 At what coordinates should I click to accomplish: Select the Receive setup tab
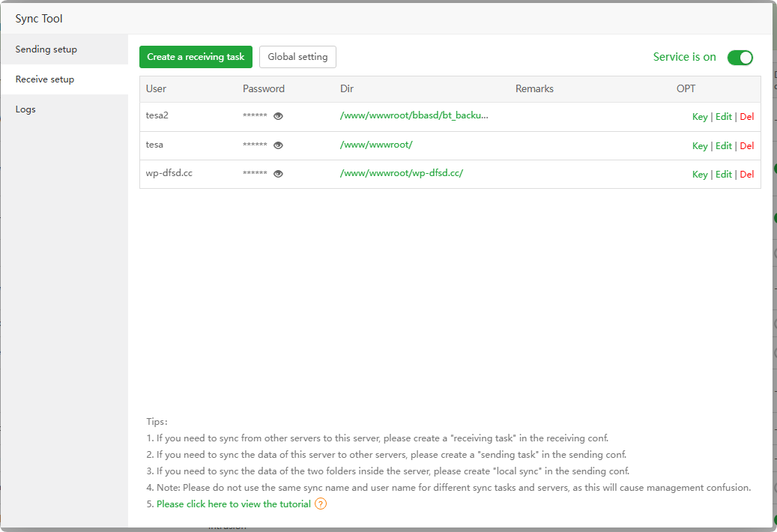pos(45,79)
